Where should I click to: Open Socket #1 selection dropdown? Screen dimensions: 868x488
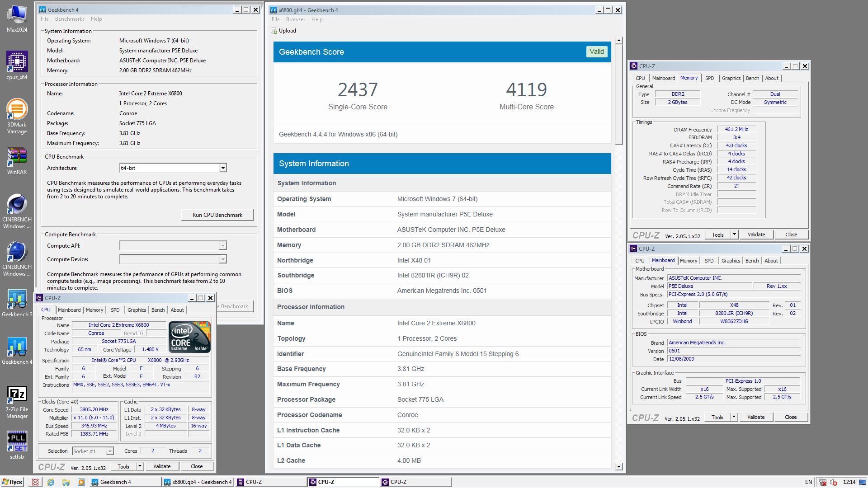click(109, 451)
